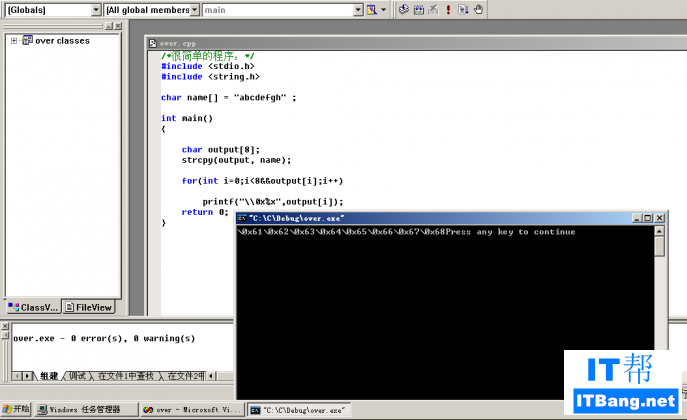
Task: Click the over.cpp document icon
Action: [x=152, y=43]
